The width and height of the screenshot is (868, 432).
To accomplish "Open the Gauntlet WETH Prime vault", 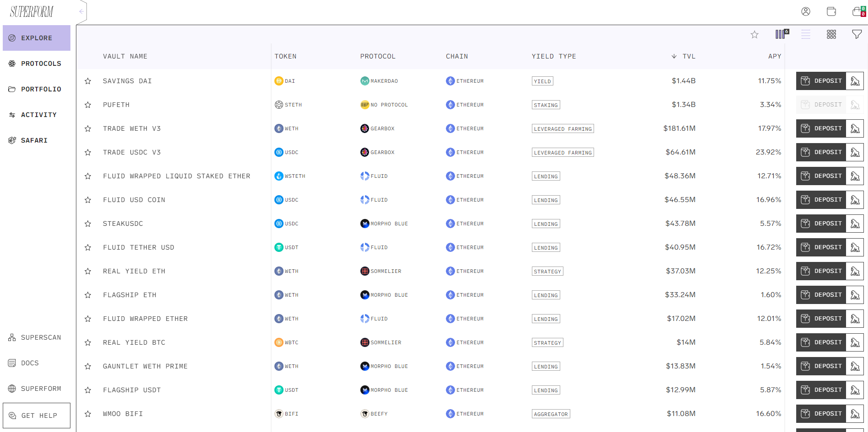I will point(145,366).
